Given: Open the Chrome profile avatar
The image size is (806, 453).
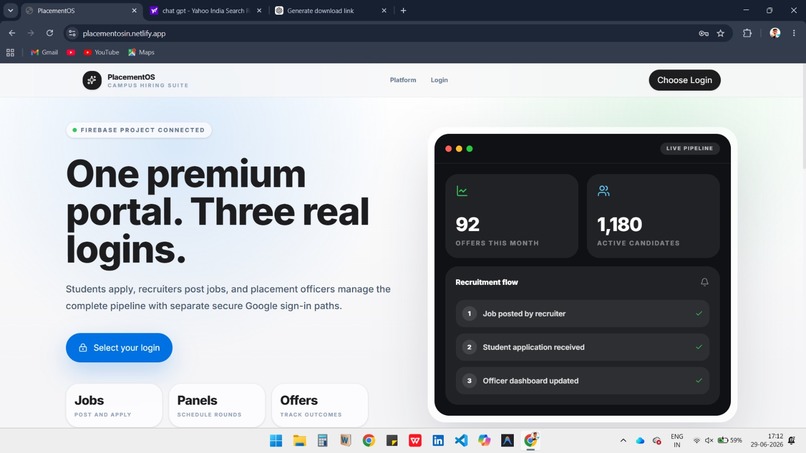Looking at the screenshot, I should 775,33.
